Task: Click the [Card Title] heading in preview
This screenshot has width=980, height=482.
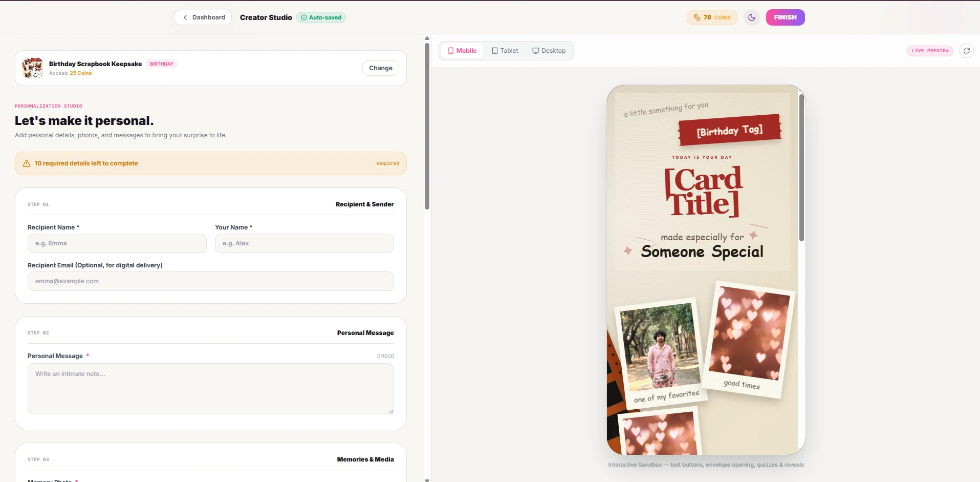Action: pos(703,192)
